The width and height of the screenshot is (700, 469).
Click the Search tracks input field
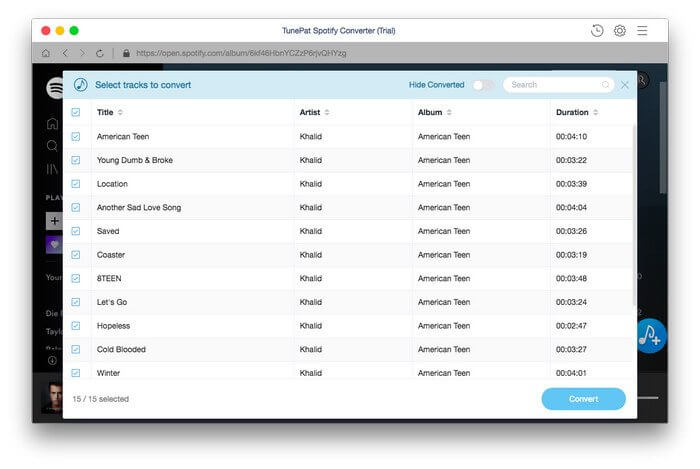(554, 85)
